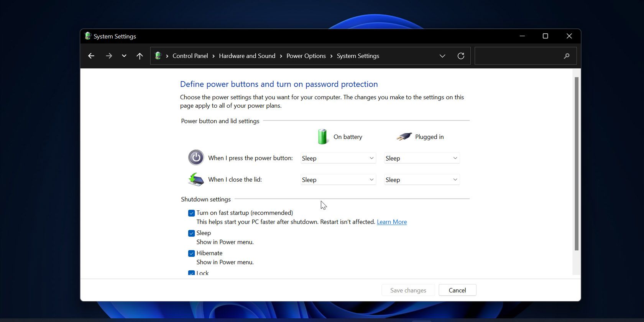Open the Learn More link
Image resolution: width=644 pixels, height=322 pixels.
[x=391, y=222]
